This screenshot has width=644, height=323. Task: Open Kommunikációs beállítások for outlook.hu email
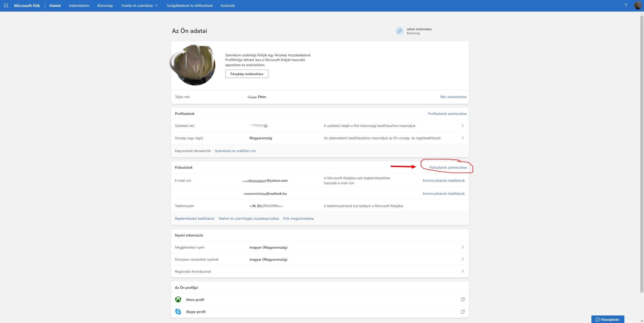(x=444, y=194)
